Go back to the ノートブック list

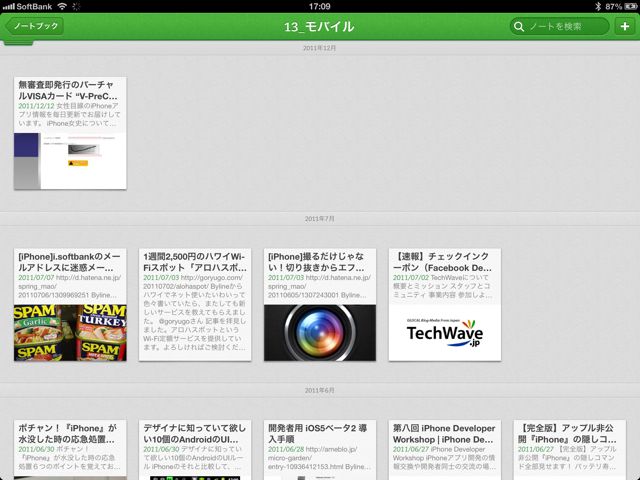[35, 26]
